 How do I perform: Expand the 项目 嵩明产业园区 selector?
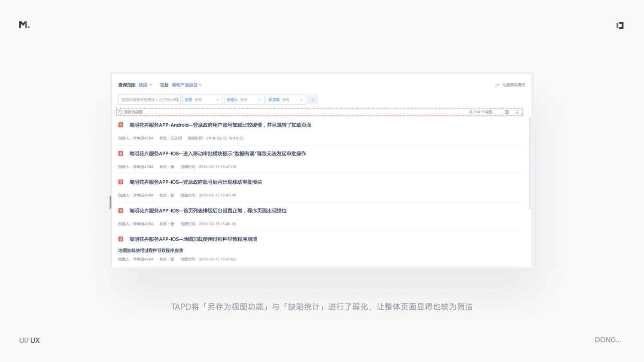pyautogui.click(x=187, y=85)
